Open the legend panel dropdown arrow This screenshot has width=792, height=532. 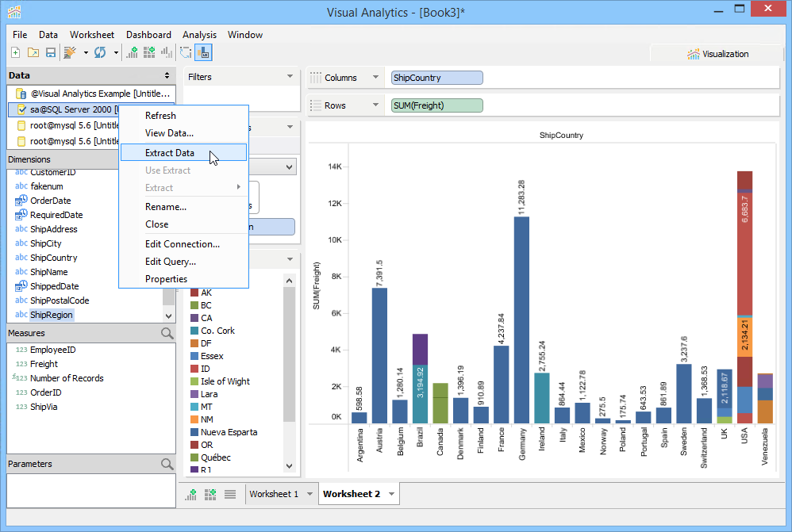pos(290,259)
